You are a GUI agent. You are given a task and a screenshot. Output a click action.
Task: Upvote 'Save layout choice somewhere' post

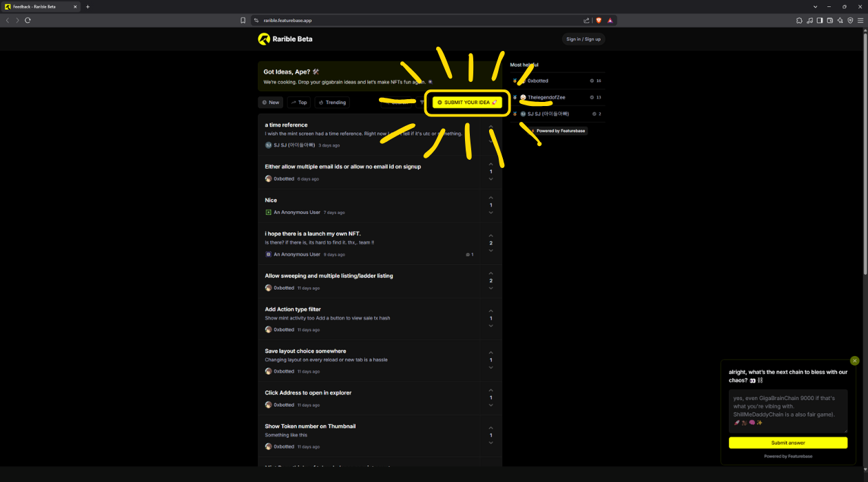point(491,353)
